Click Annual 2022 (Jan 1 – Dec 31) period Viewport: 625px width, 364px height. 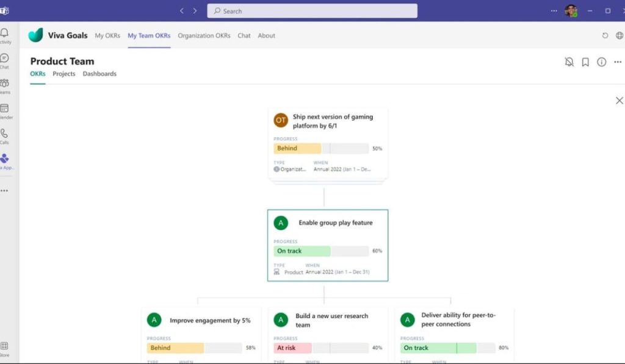pos(337,272)
